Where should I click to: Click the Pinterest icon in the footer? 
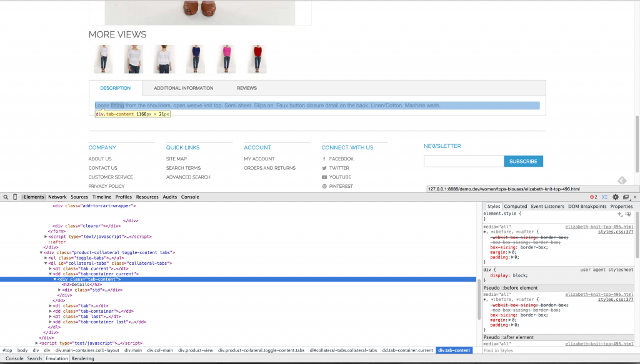[324, 186]
